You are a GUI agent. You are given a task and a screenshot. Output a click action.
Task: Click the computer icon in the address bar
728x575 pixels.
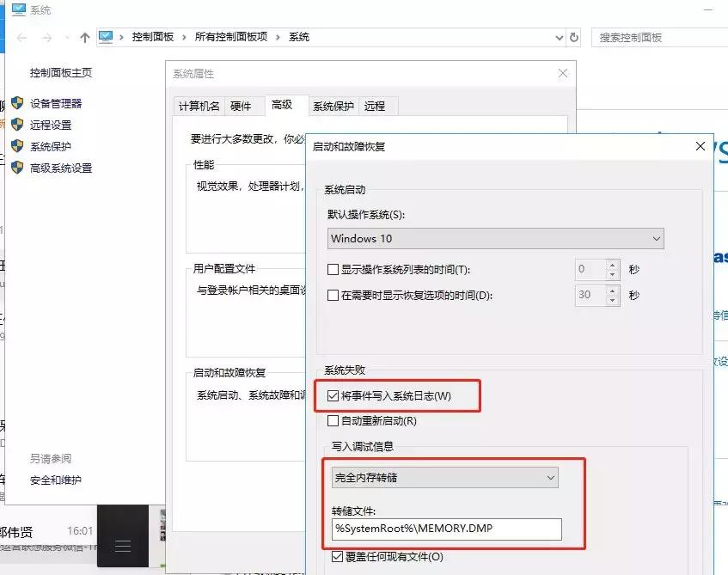click(107, 37)
